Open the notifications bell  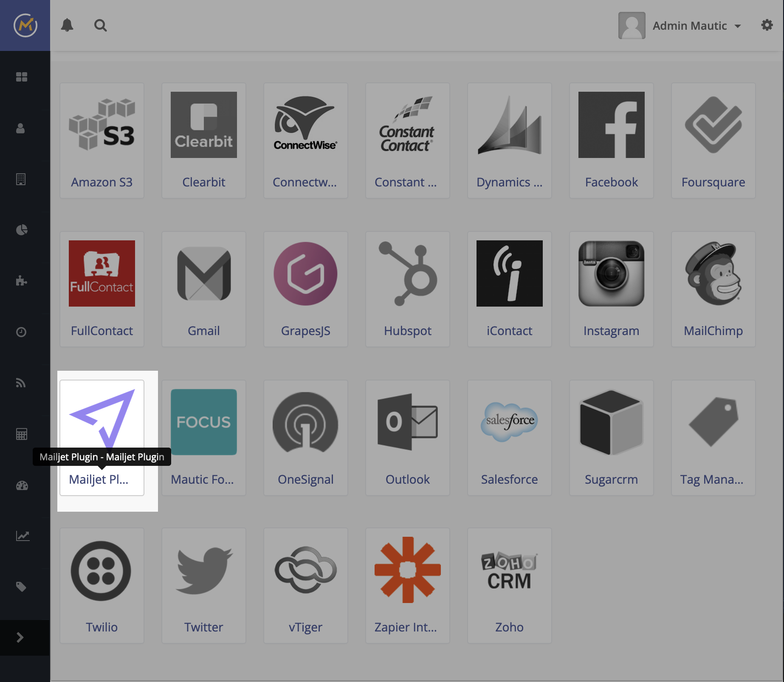coord(67,25)
